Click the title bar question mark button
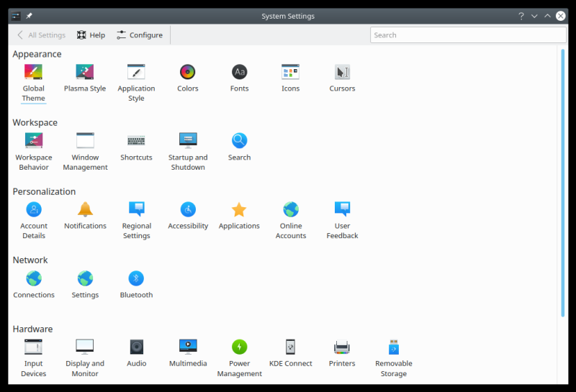Image resolution: width=576 pixels, height=392 pixels. pyautogui.click(x=521, y=16)
